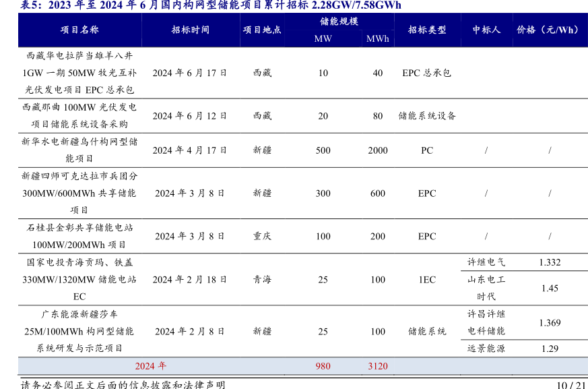The width and height of the screenshot is (588, 389).
Task: Click the date cell 2024年6月17日
Action: click(x=189, y=73)
